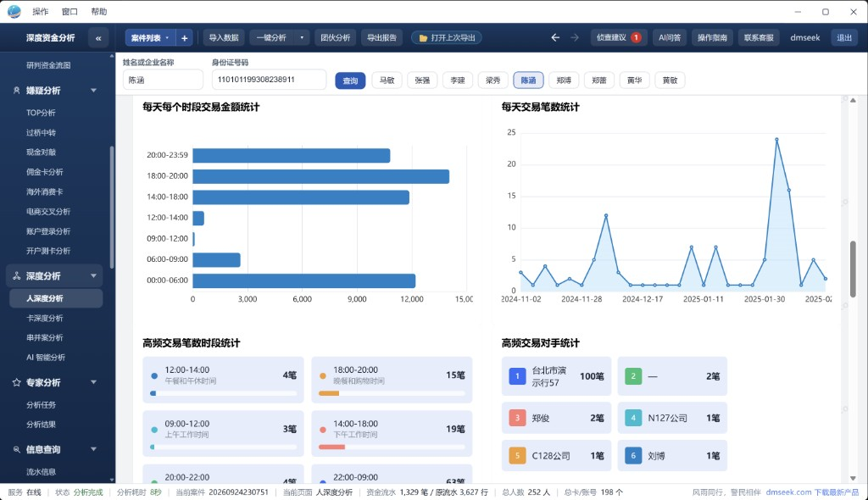The width and height of the screenshot is (868, 500).
Task: Click the 姓名或企业名称 input field
Action: 163,80
